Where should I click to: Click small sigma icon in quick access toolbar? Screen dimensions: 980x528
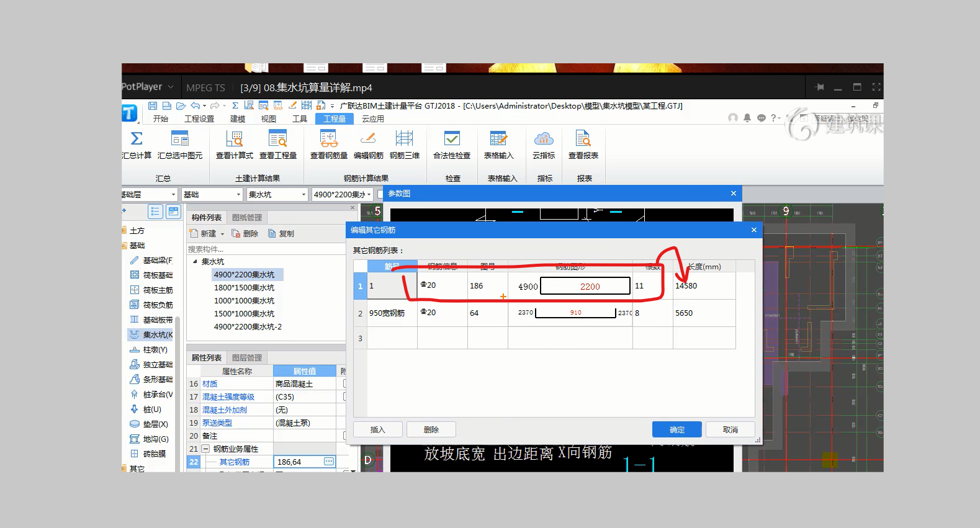(x=235, y=105)
